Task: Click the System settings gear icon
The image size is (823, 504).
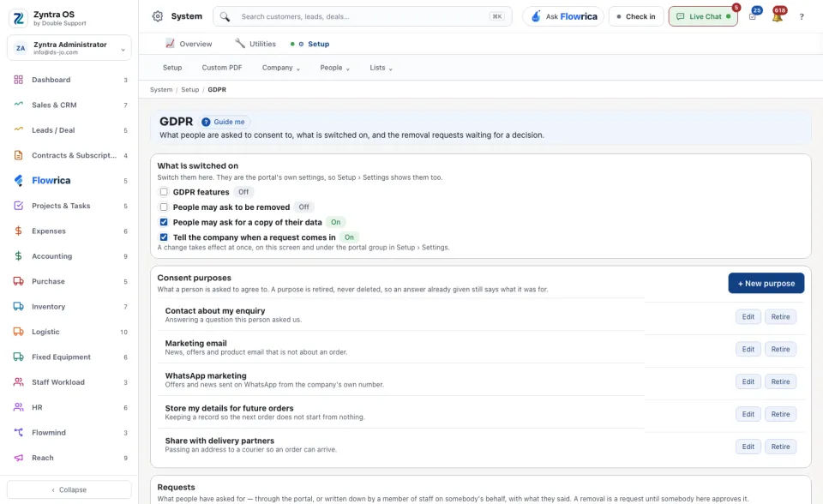Action: (158, 16)
